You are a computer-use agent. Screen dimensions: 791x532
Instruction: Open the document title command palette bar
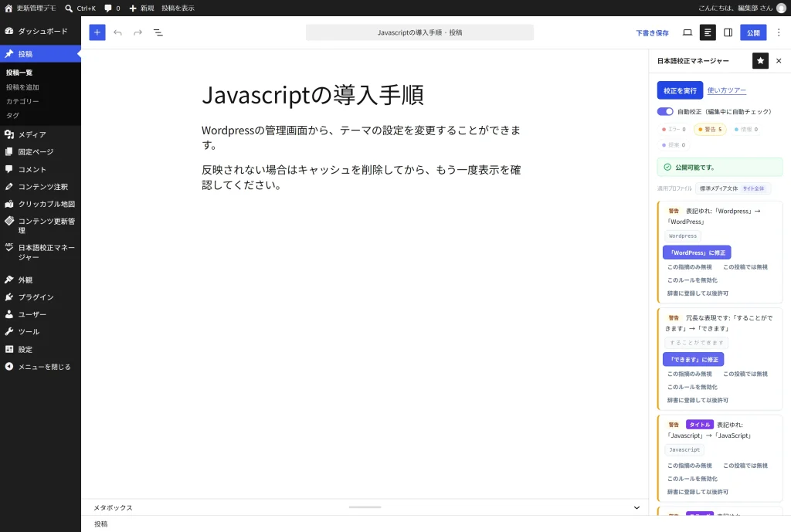click(x=419, y=32)
